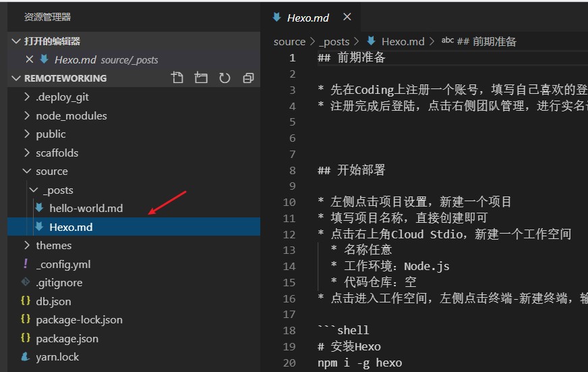588x372 pixels.
Task: Collapse the REMOTEWORKING section
Action: click(16, 78)
